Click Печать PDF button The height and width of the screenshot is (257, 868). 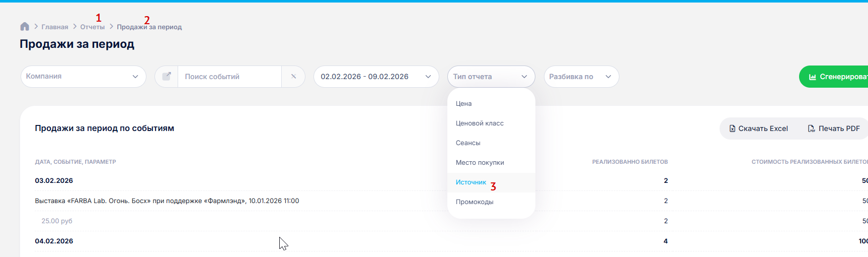coord(834,128)
